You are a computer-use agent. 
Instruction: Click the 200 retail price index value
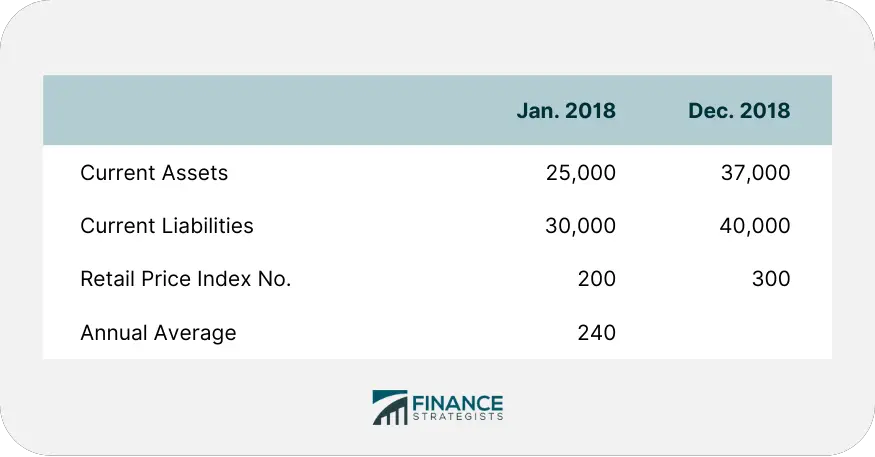click(597, 278)
